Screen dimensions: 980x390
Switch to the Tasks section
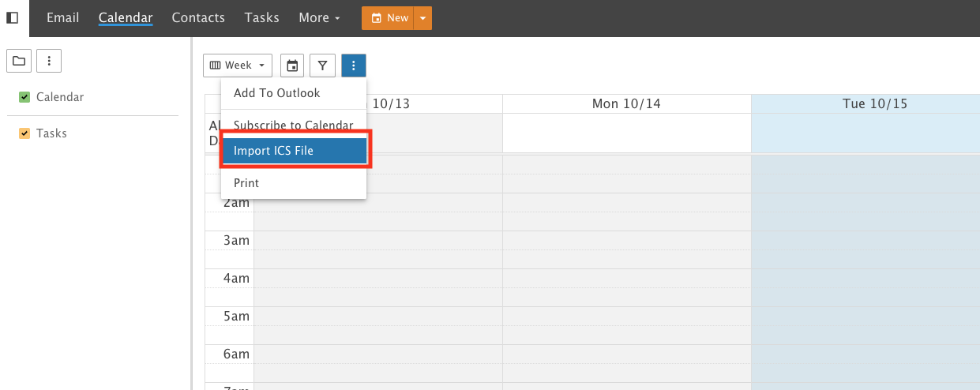(261, 17)
